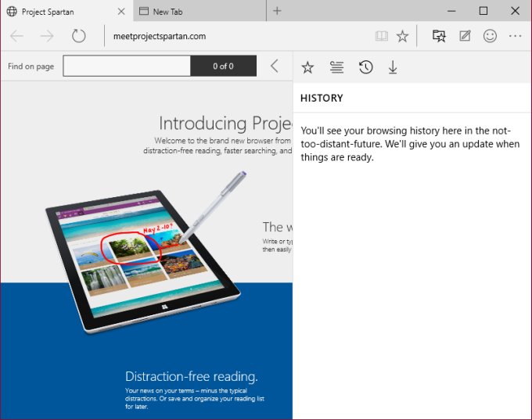The height and width of the screenshot is (420, 532).
Task: Send feedback with the smiley icon
Action: (490, 36)
